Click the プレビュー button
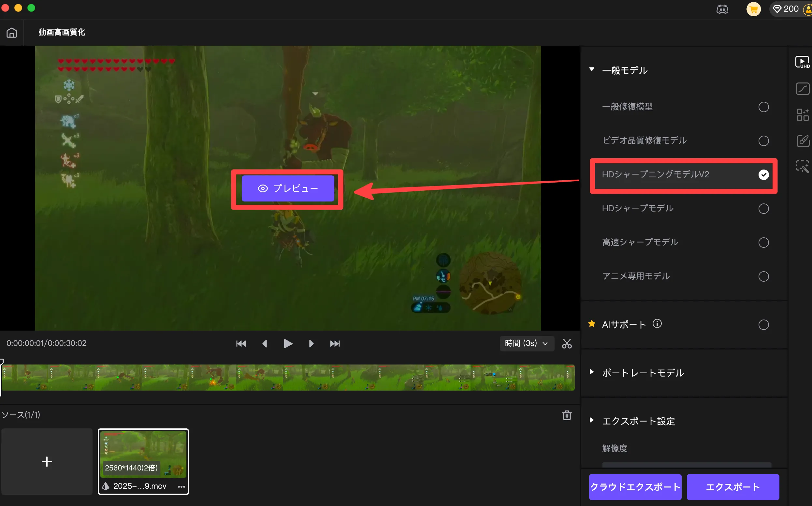This screenshot has width=812, height=506. pyautogui.click(x=288, y=188)
